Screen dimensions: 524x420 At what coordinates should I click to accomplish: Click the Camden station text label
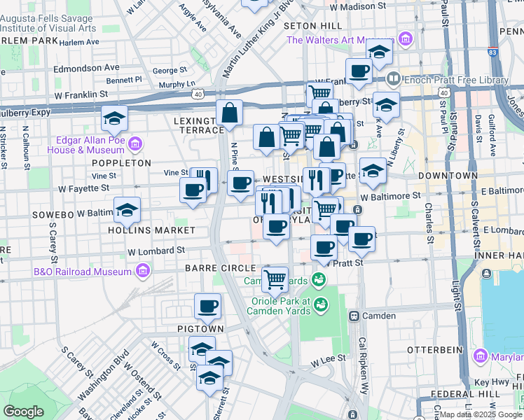(x=379, y=316)
